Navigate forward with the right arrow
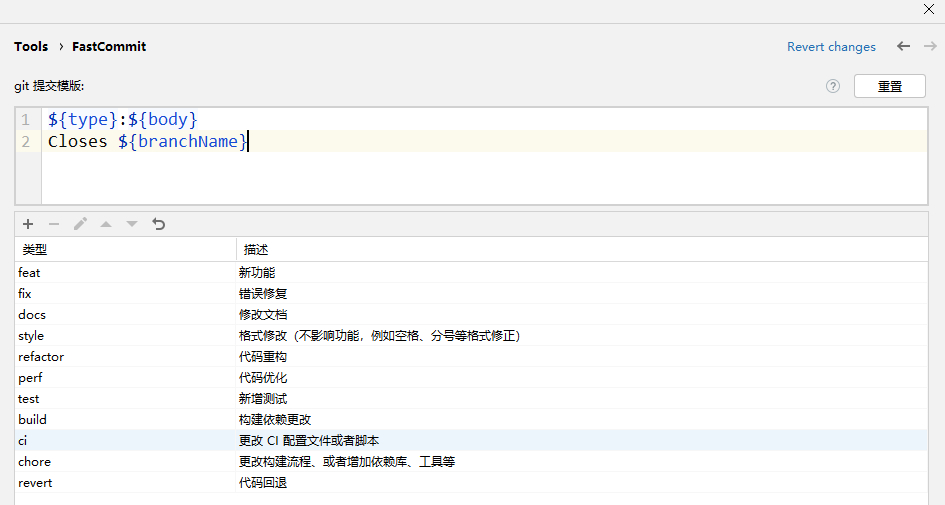The height and width of the screenshot is (505, 945). (x=930, y=46)
